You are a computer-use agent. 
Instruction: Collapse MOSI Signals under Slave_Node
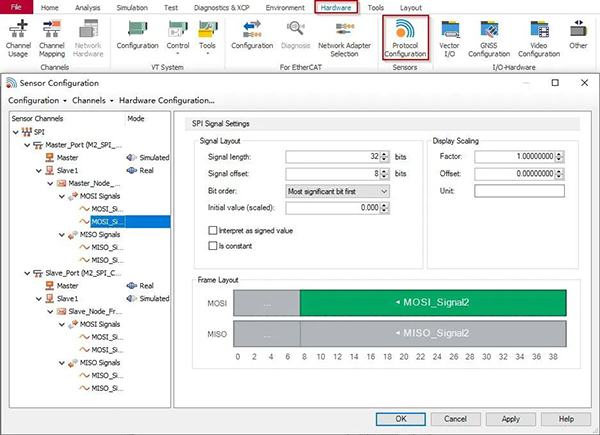pos(62,324)
